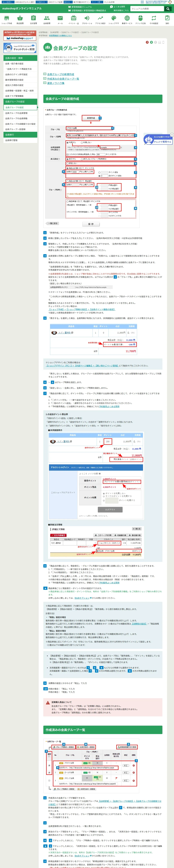Open sidebar section 会員移行
174x868 pixels.
click(20, 135)
